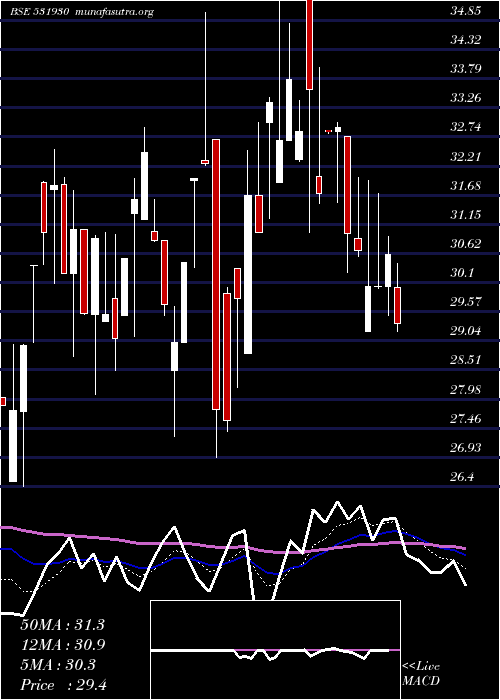Click the 31.68 price axis label
The width and height of the screenshot is (500, 700).
coord(466,185)
